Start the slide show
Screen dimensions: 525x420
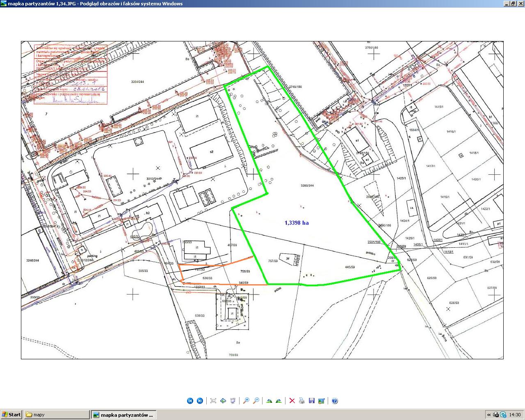point(233,401)
